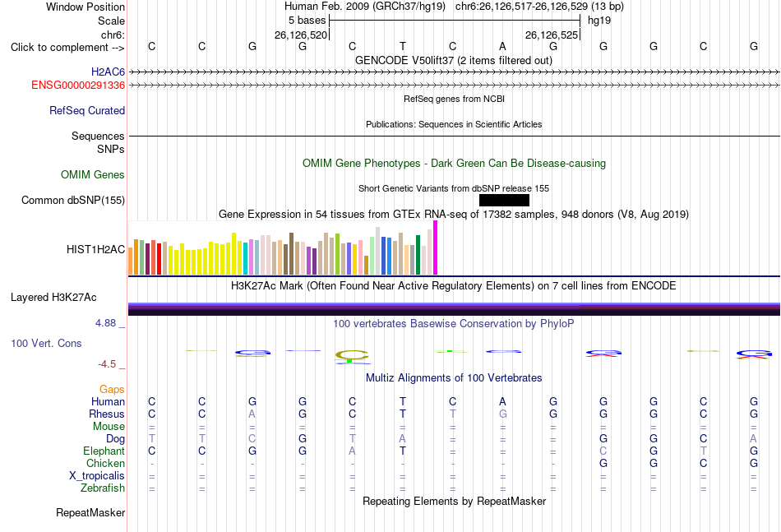Click the RepeatMasker track label

click(x=90, y=512)
